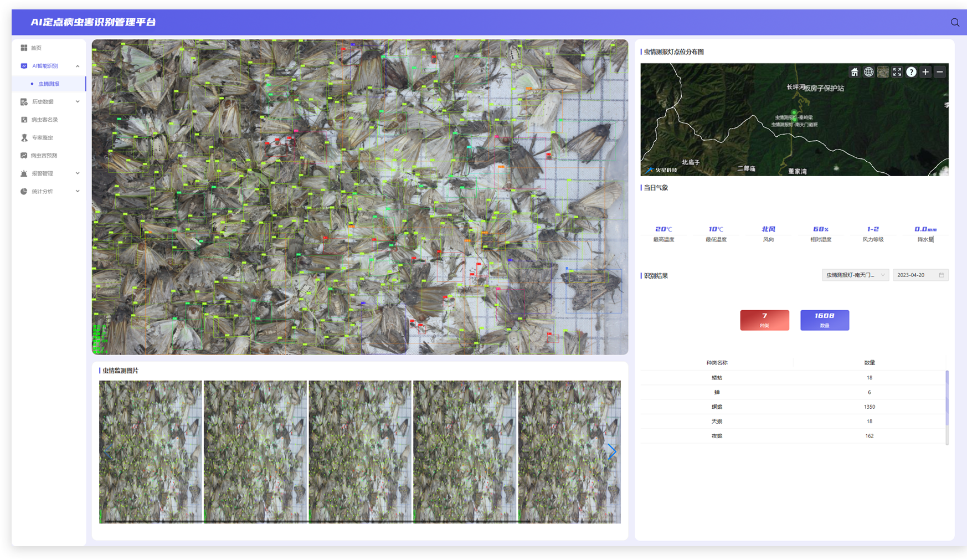
Task: Click the 北风 wind direction value
Action: (x=768, y=229)
